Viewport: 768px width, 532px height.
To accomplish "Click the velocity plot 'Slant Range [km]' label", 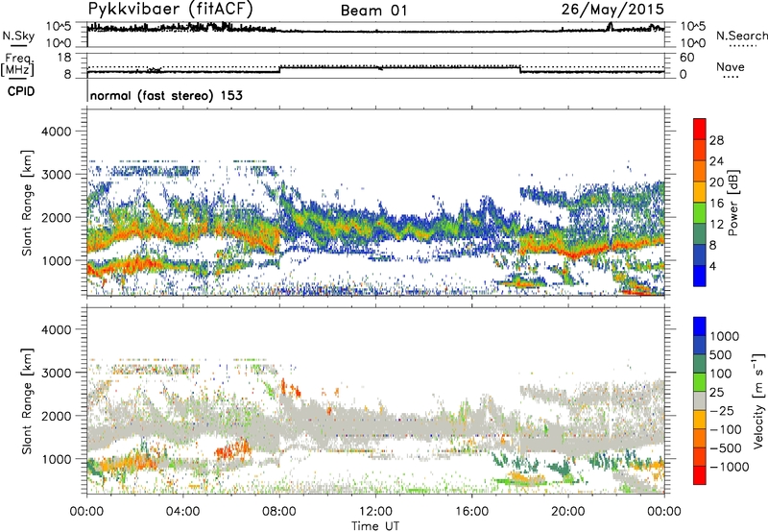I will [27, 400].
